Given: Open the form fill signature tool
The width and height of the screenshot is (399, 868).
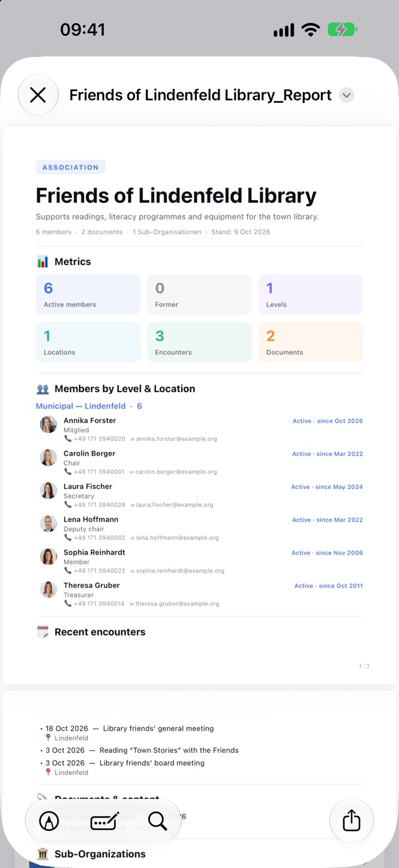Looking at the screenshot, I should coord(104,821).
